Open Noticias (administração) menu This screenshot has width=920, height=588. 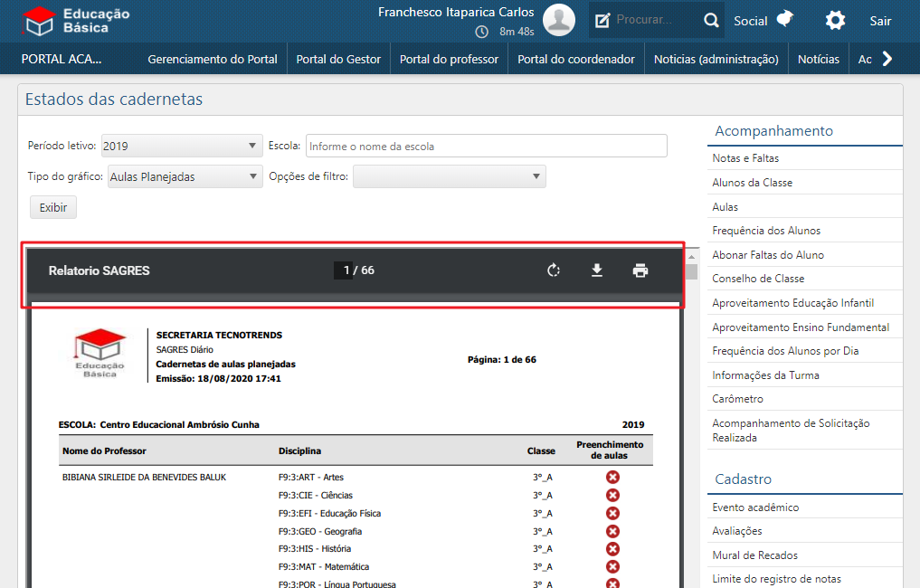click(x=716, y=60)
